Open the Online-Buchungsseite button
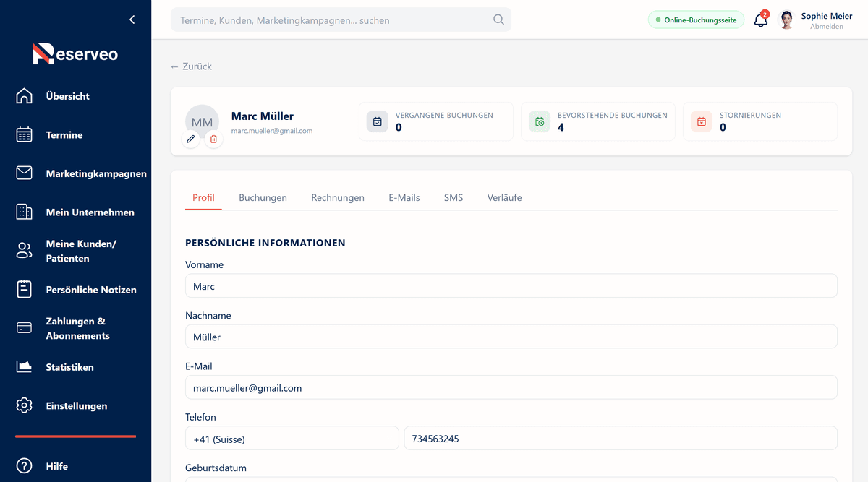 (696, 20)
